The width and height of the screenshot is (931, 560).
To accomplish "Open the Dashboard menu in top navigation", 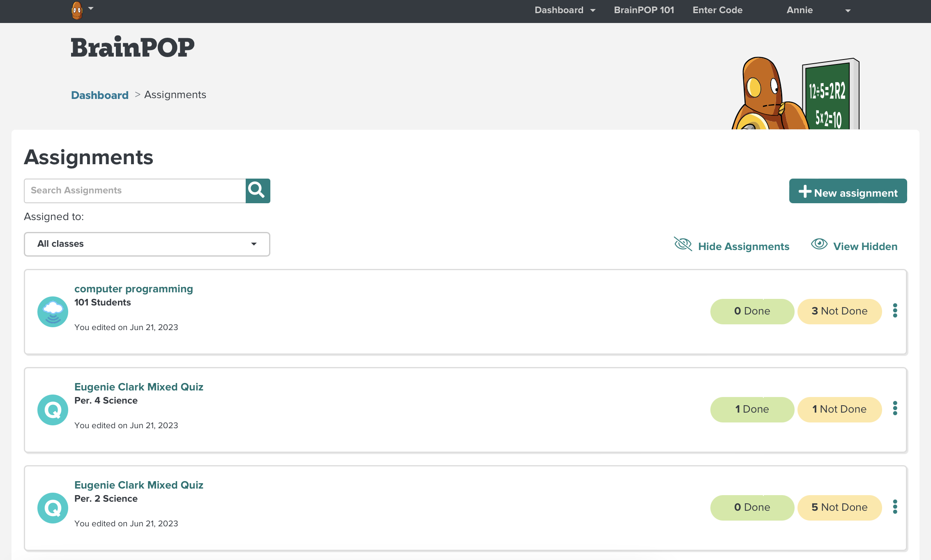I will click(559, 10).
